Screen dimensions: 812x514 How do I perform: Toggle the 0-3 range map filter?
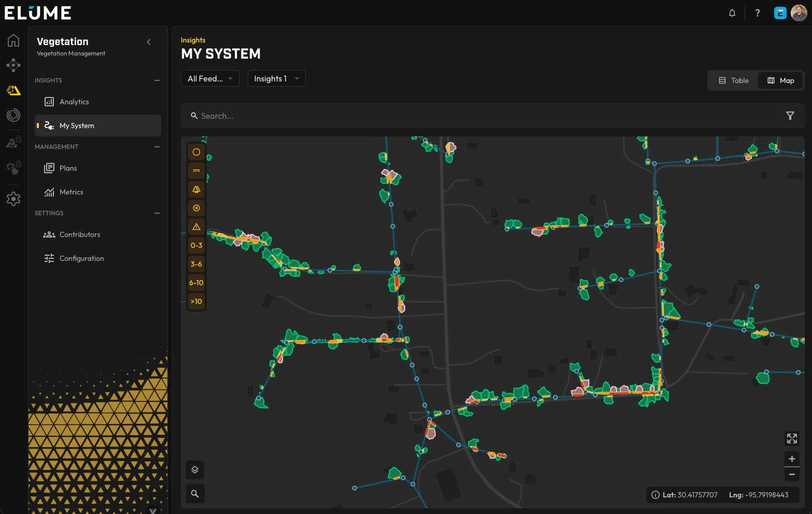196,245
